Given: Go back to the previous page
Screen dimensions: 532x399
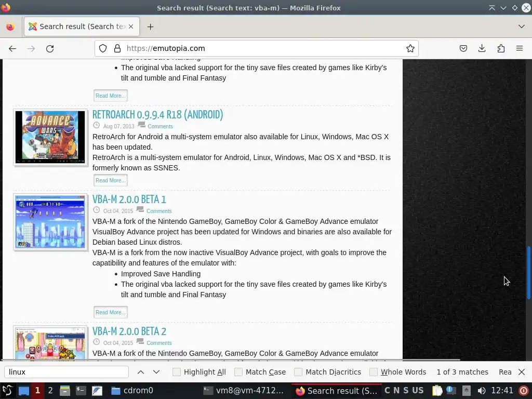Looking at the screenshot, I should pyautogui.click(x=12, y=48).
